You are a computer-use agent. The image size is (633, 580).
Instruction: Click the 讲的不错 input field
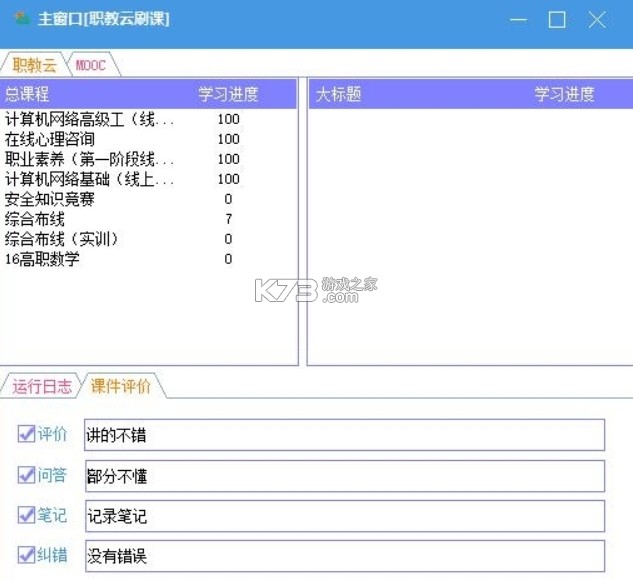[344, 435]
